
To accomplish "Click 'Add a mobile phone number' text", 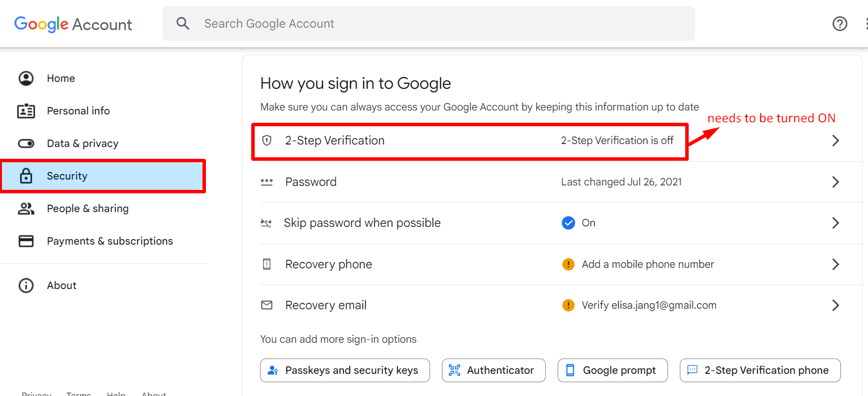I will coord(648,264).
